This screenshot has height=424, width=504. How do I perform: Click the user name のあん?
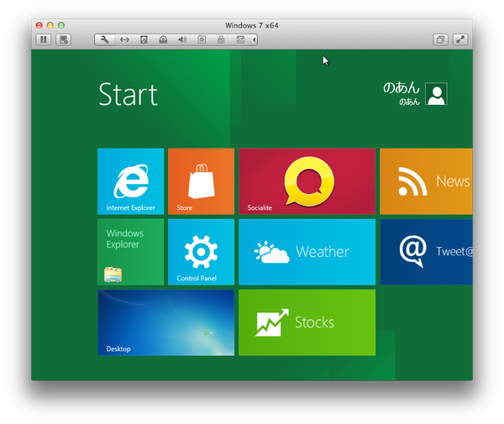(402, 87)
